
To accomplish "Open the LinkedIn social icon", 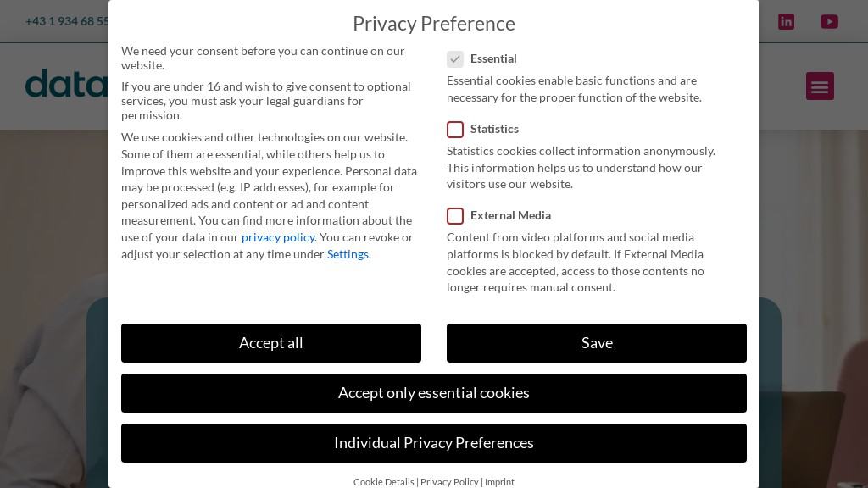I will (x=786, y=22).
